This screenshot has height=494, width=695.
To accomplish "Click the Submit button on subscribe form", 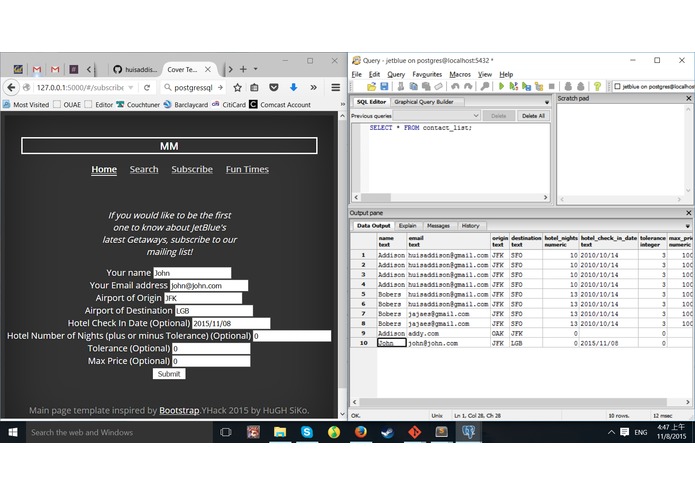I will 169,374.
